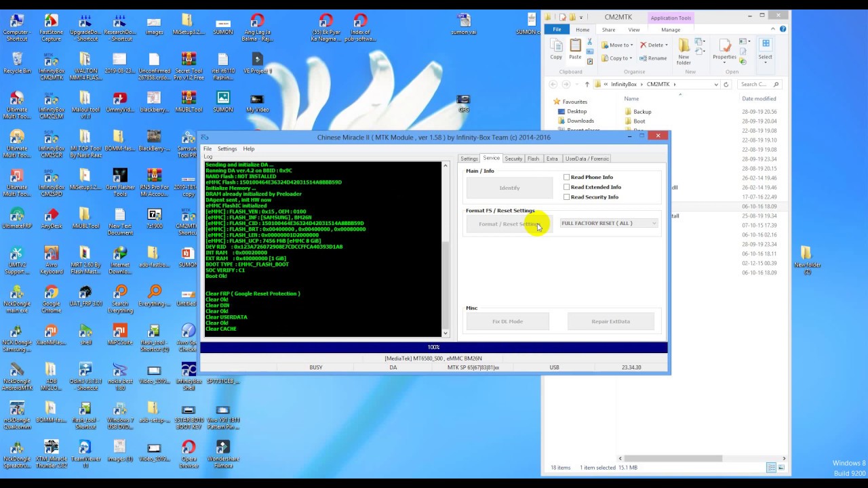Enable Read Phone Info checkbox
The width and height of the screenshot is (868, 488).
(x=566, y=178)
